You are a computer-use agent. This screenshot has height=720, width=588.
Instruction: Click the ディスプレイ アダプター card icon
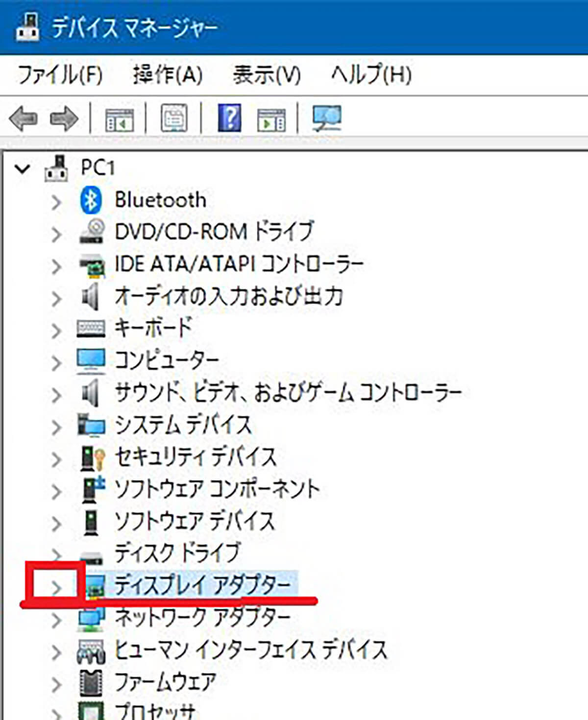point(96,586)
